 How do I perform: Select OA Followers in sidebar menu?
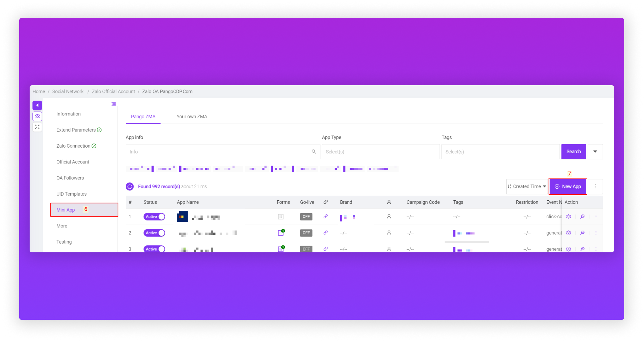(70, 178)
